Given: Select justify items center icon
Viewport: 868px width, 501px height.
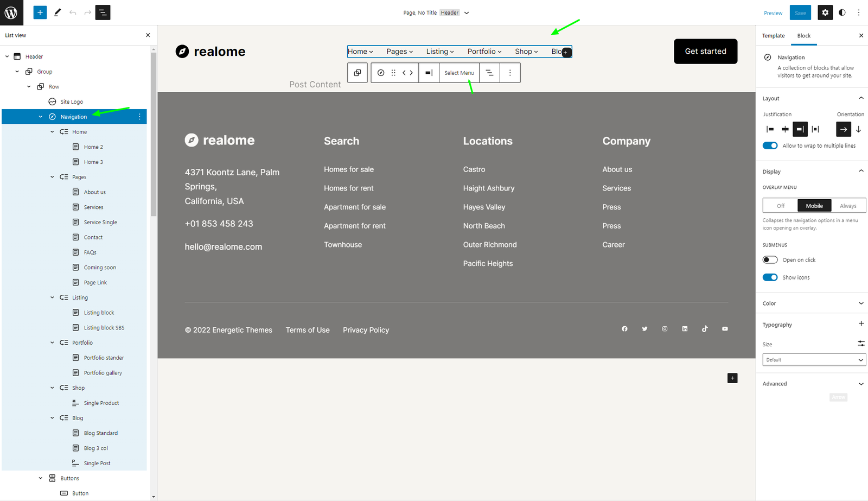Looking at the screenshot, I should tap(785, 129).
